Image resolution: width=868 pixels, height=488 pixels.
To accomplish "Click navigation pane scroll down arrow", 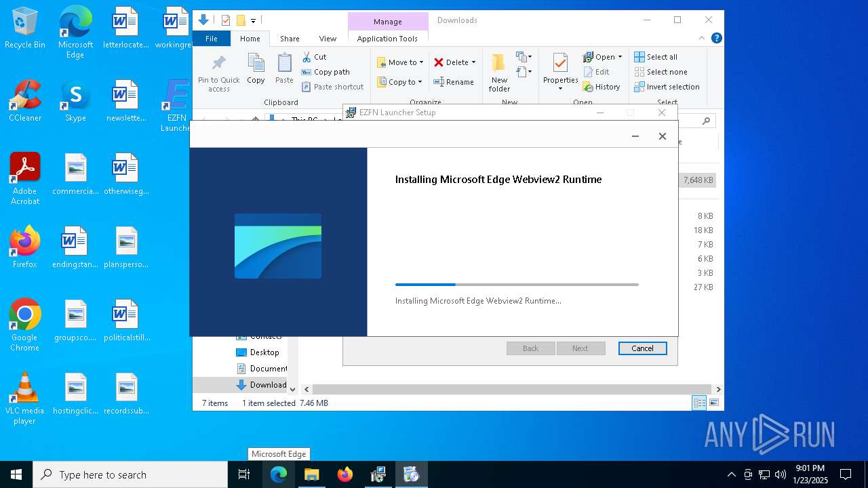I will click(x=293, y=389).
